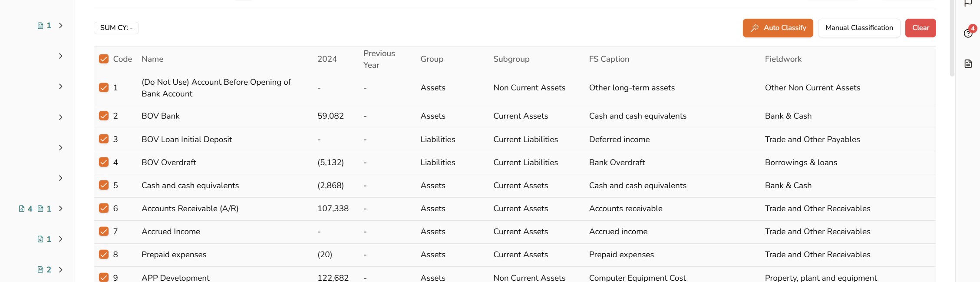The width and height of the screenshot is (980, 282).
Task: Uncheck the BOV Bank row checkbox
Action: pyautogui.click(x=103, y=116)
